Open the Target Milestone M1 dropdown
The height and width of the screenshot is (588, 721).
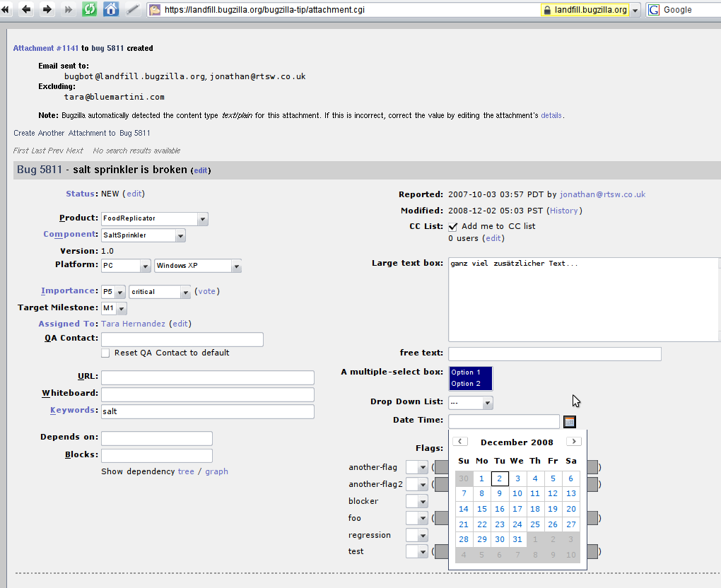point(114,308)
